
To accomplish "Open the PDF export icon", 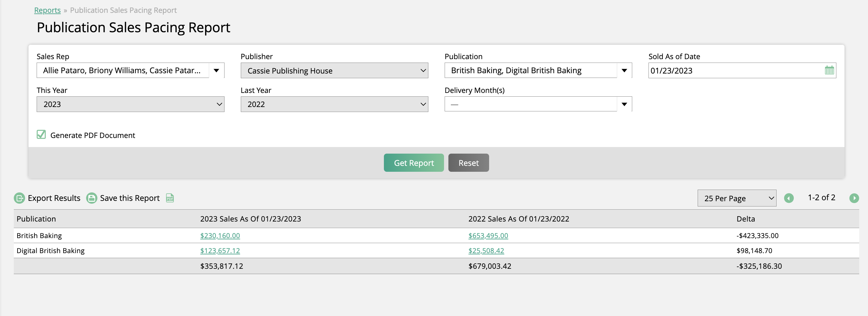I will [x=169, y=198].
